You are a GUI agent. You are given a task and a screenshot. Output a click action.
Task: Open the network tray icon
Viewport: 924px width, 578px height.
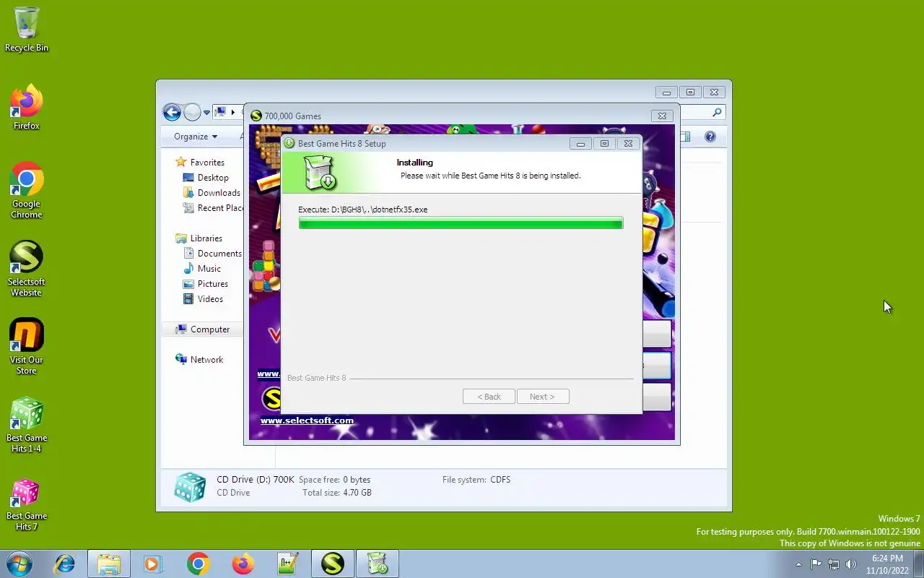coord(834,564)
